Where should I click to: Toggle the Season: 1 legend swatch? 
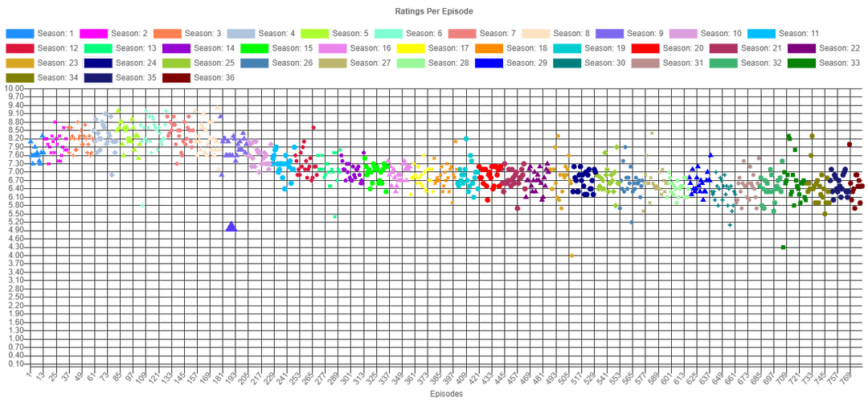[20, 33]
